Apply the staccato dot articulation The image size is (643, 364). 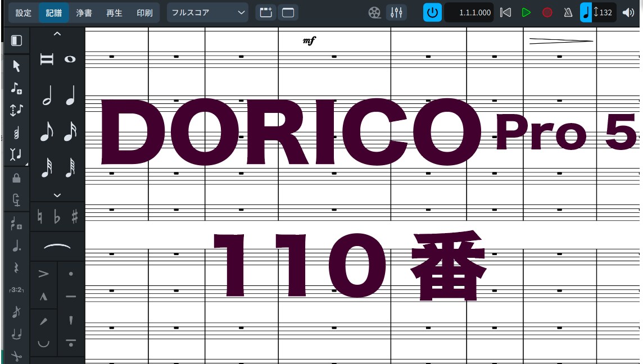(x=71, y=274)
